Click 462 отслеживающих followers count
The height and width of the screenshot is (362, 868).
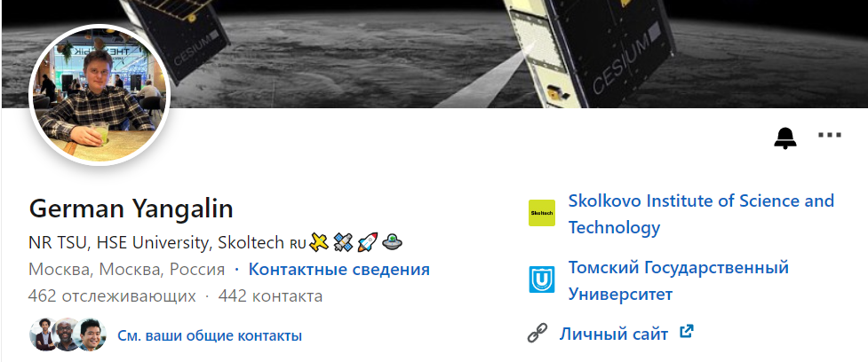(x=112, y=296)
